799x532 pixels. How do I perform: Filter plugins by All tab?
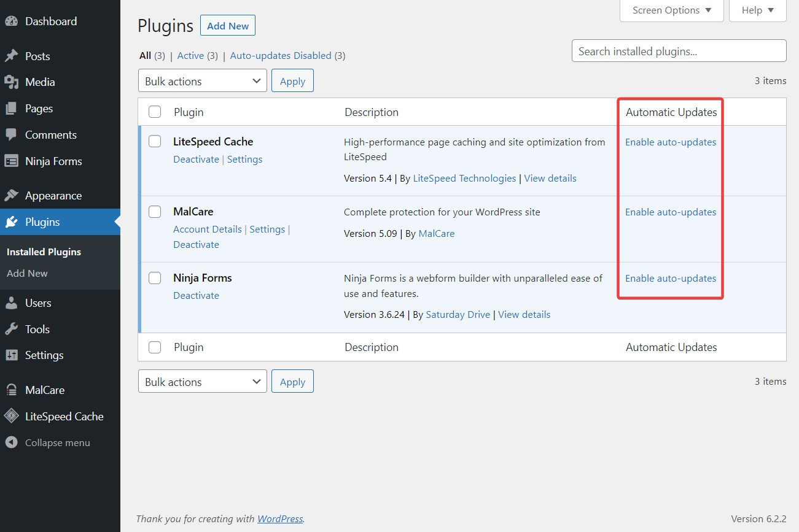(146, 56)
